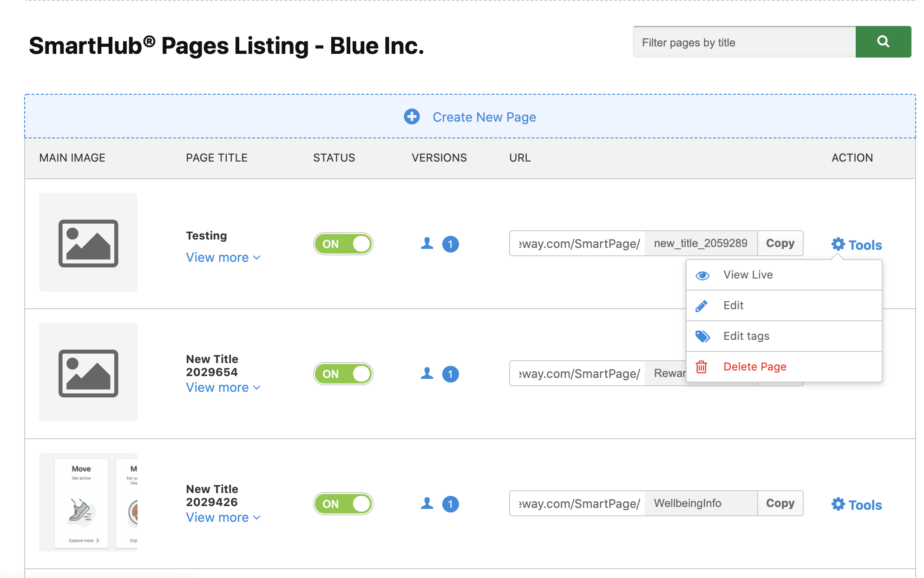Click the user icon in the Testing row
This screenshot has width=924, height=578.
pyautogui.click(x=427, y=243)
